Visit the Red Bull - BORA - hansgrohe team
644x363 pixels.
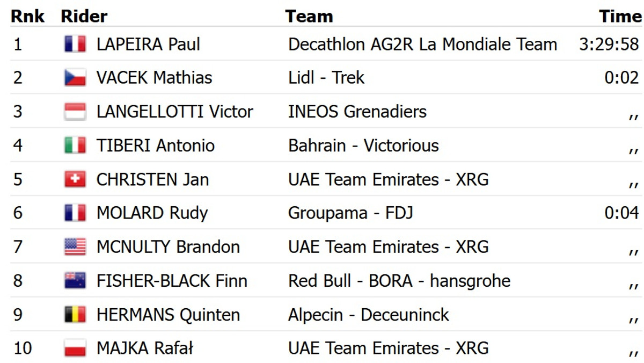point(399,281)
